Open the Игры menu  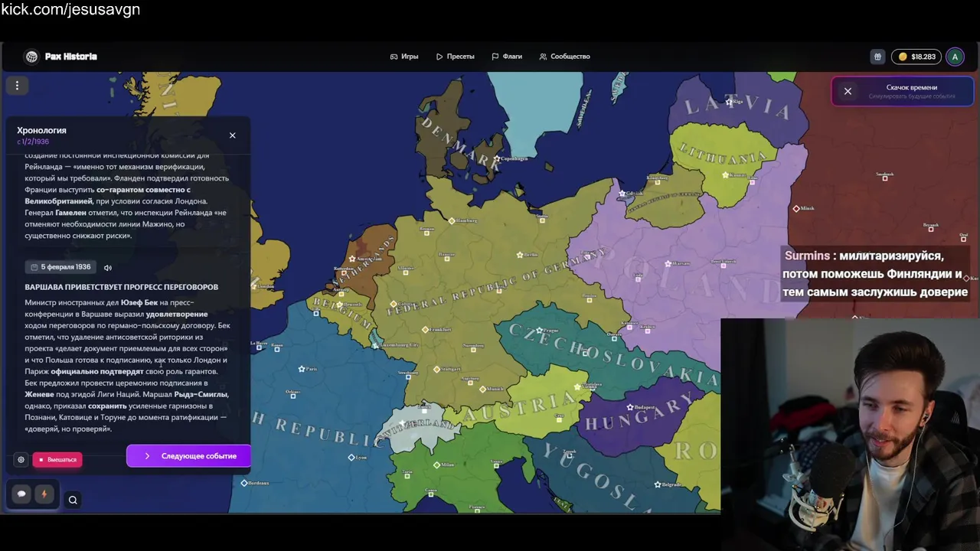pyautogui.click(x=404, y=57)
